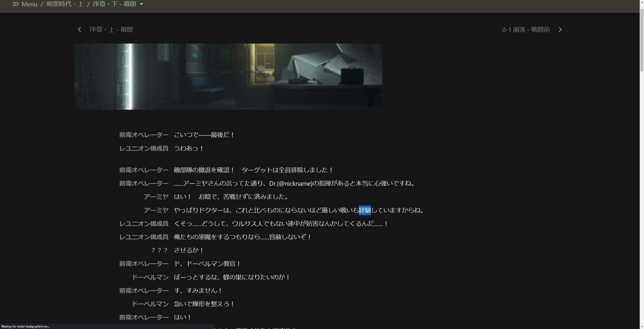Screen dimensions: 644x329
Task: Click the scrollbar up arrow
Action: point(641,3)
